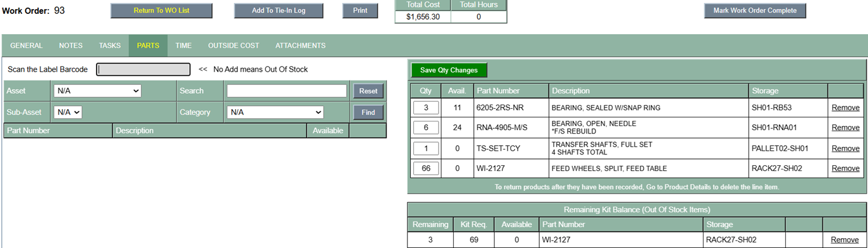Save the quantity changes
868x248 pixels.
click(x=449, y=70)
